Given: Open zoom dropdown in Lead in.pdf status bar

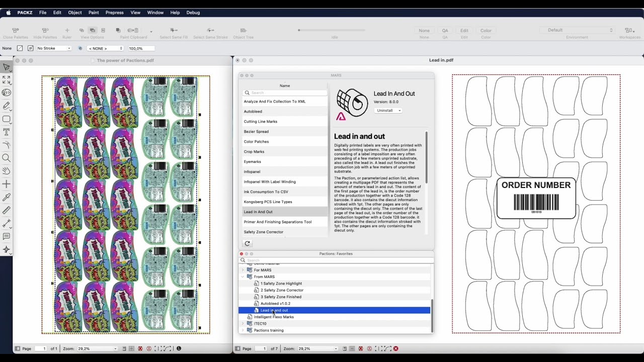Looking at the screenshot, I should (x=317, y=348).
